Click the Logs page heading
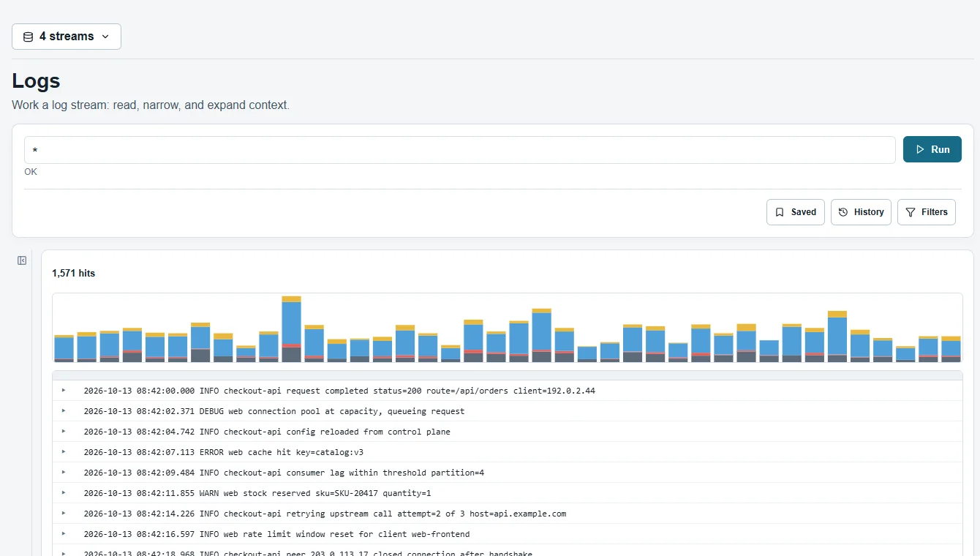This screenshot has width=980, height=556. (36, 81)
